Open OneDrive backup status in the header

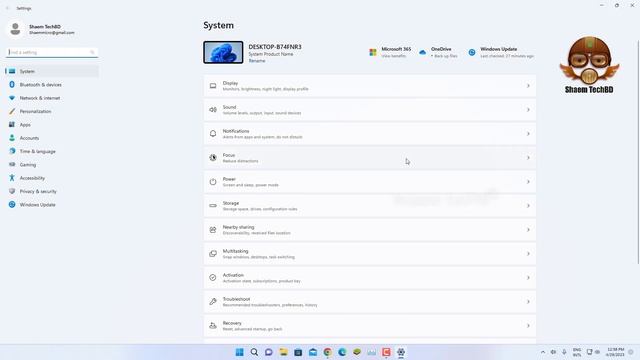click(438, 52)
